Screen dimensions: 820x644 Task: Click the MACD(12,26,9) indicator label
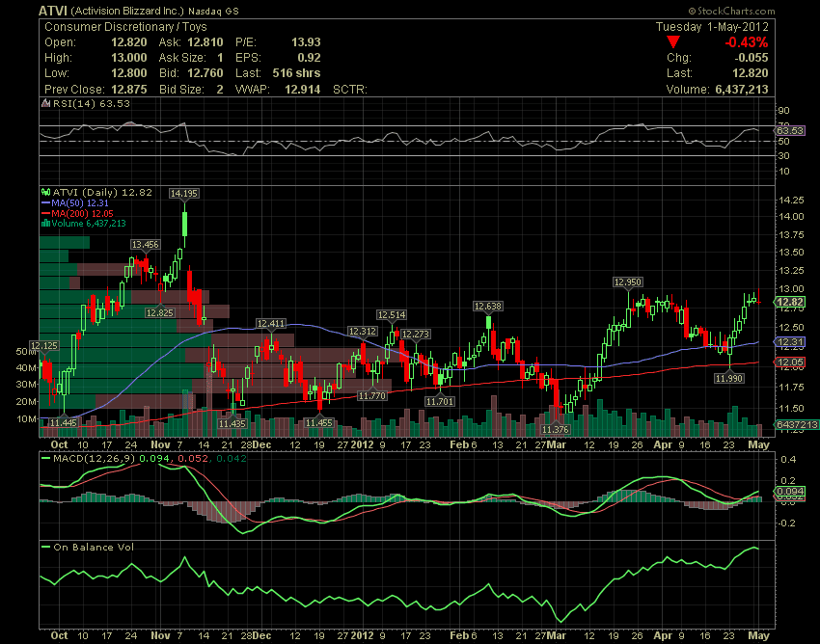pyautogui.click(x=95, y=459)
